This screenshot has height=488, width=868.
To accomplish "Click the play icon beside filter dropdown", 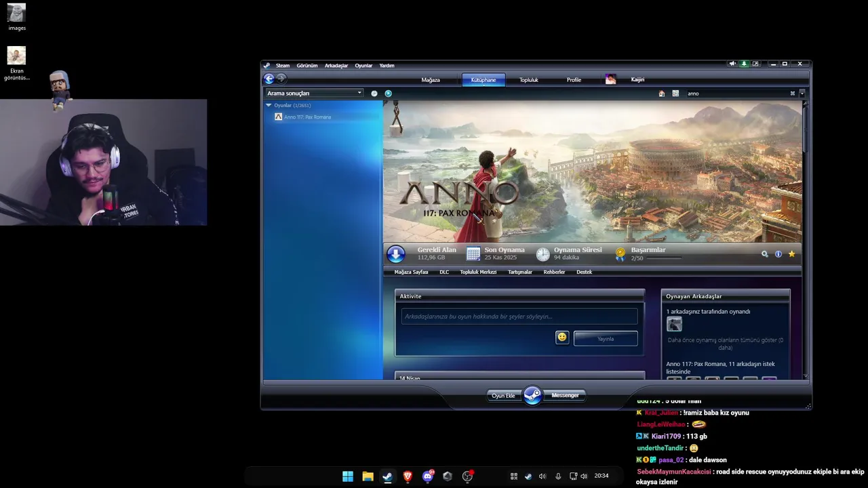I will [388, 94].
